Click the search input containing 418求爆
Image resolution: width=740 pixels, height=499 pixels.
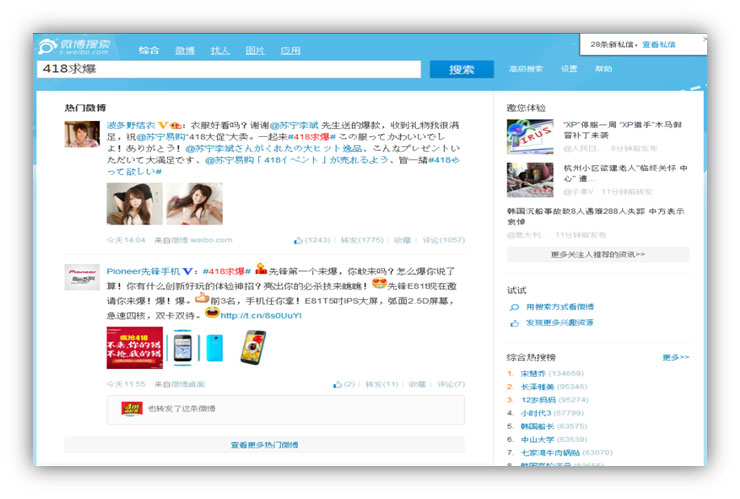click(x=230, y=69)
